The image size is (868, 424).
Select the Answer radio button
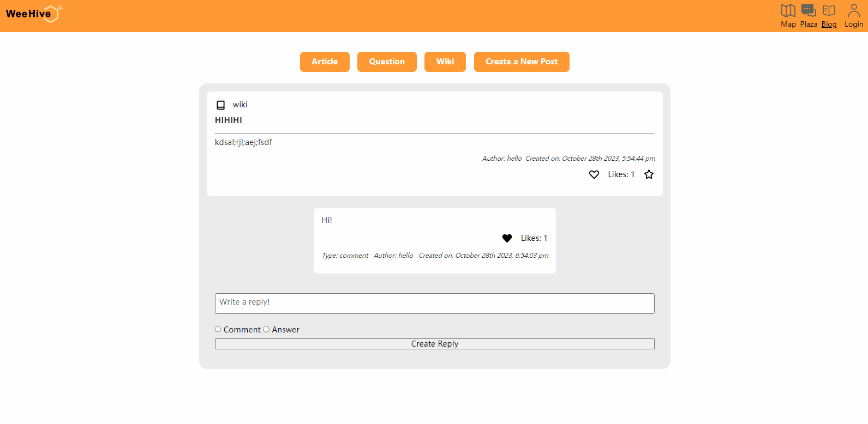point(266,329)
